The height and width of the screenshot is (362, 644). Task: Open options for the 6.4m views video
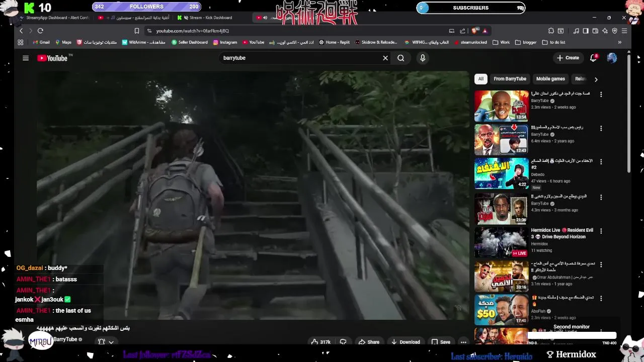601,129
